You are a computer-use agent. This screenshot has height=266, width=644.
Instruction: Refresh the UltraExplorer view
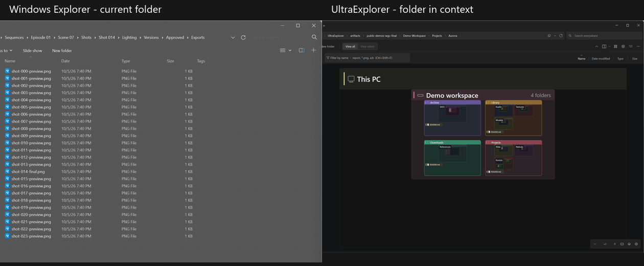(561, 36)
